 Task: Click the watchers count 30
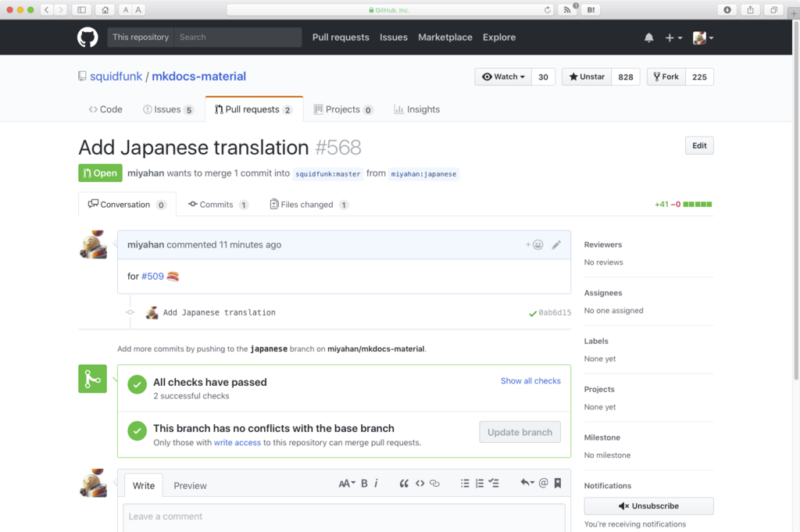[544, 77]
